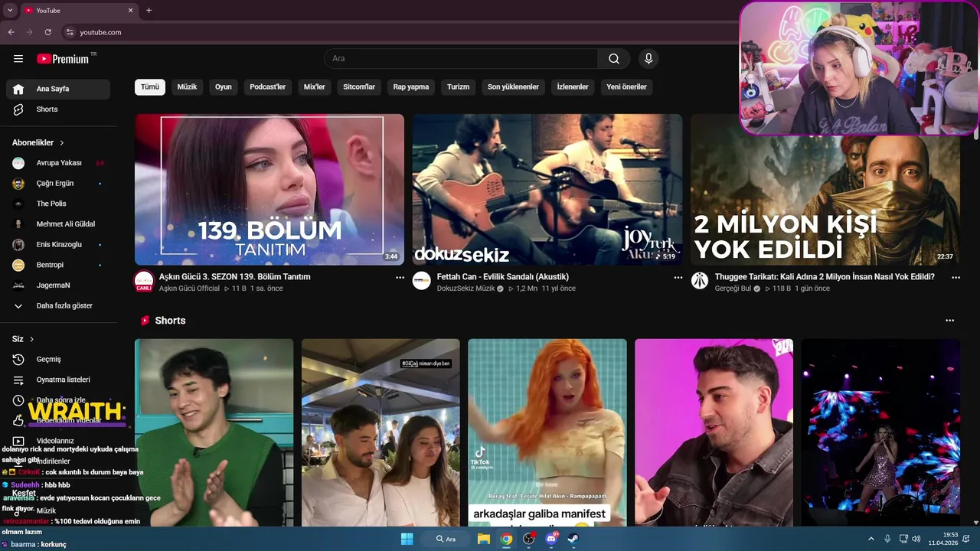The width and height of the screenshot is (980, 551).
Task: Select the Podcast'ler filter chip
Action: click(267, 87)
